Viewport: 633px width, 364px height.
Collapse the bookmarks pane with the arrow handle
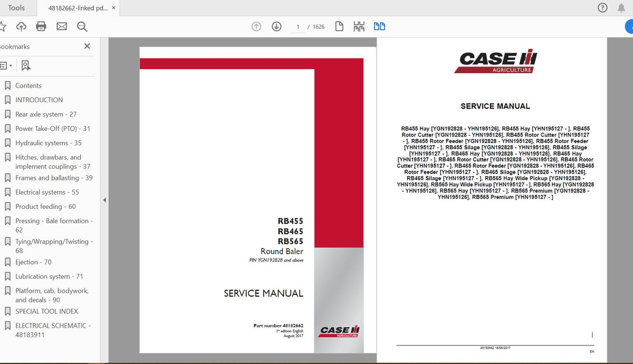coord(104,200)
